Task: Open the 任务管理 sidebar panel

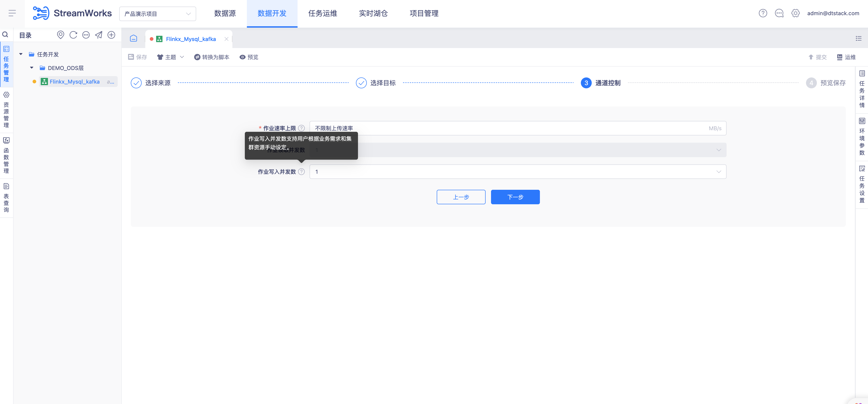Action: click(6, 64)
